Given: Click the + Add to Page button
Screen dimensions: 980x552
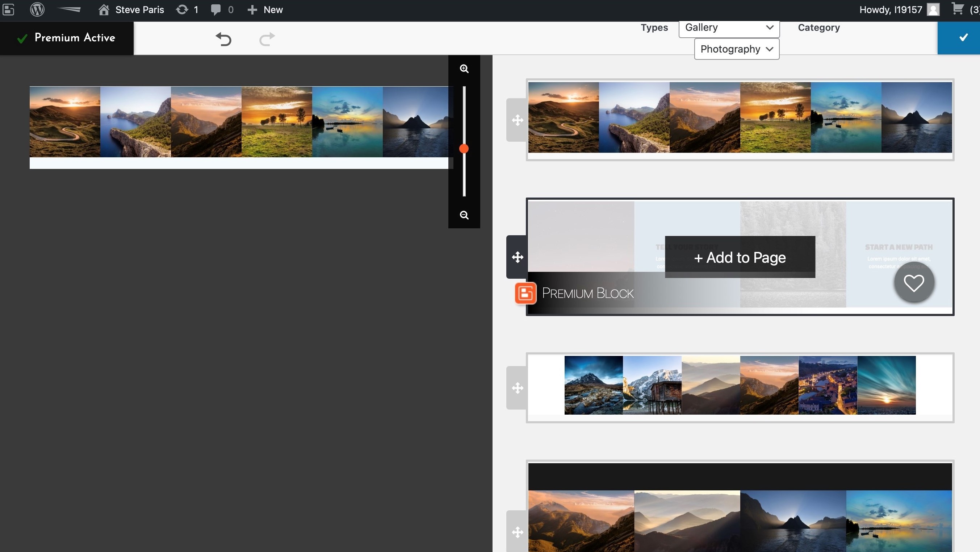Looking at the screenshot, I should (x=740, y=257).
